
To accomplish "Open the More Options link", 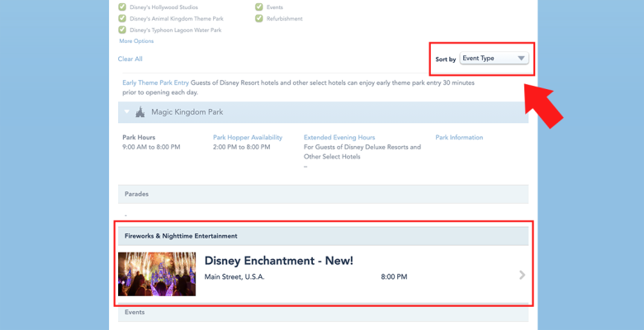I will pyautogui.click(x=136, y=41).
